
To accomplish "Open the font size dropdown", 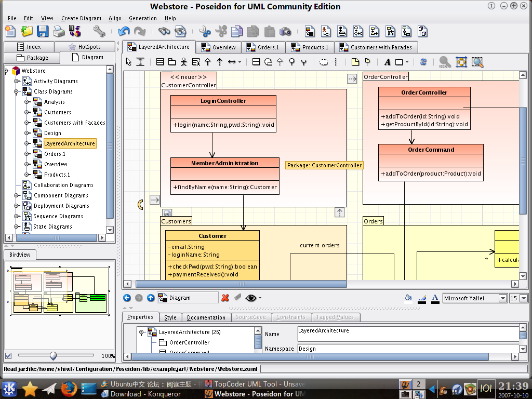I will pos(524,298).
